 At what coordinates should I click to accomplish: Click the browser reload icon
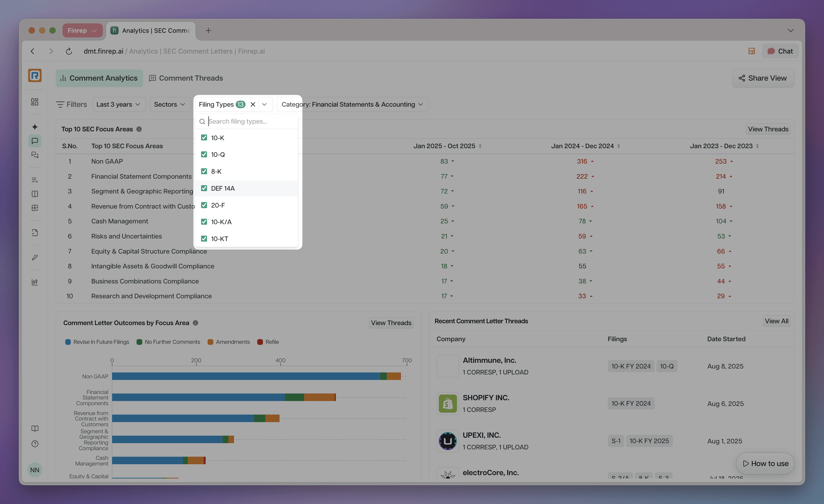(x=69, y=51)
